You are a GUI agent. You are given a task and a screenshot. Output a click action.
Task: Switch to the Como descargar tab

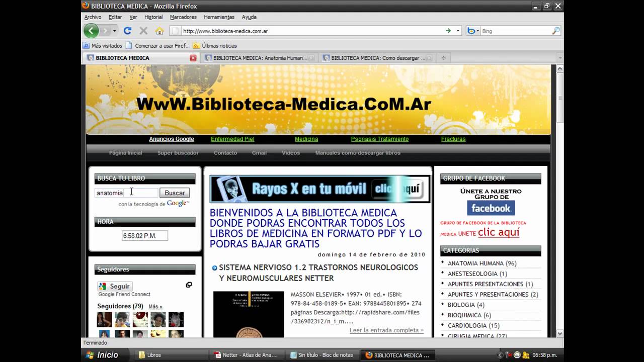pos(377,58)
